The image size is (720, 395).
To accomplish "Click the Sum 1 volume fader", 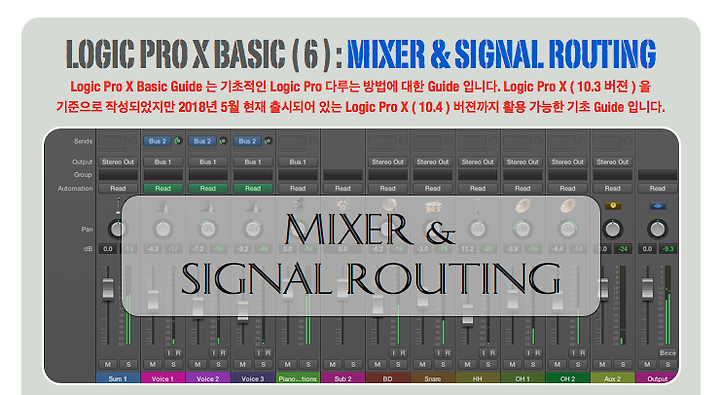I will [108, 288].
